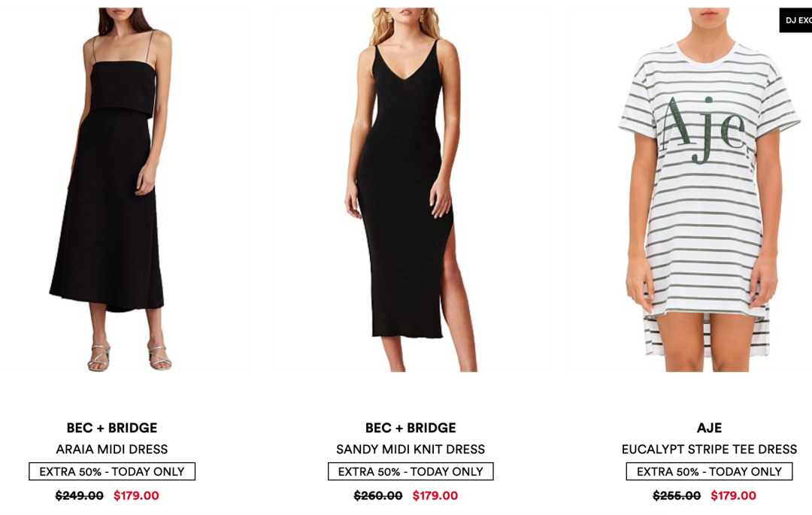The image size is (812, 515).
Task: Click the $179.00 sale price for Araia dress
Action: point(136,496)
